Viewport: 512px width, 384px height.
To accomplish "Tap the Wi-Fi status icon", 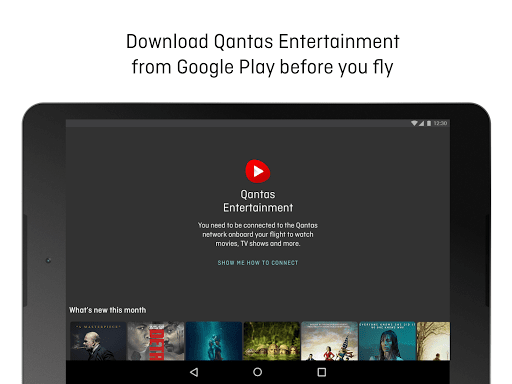I will [x=414, y=123].
